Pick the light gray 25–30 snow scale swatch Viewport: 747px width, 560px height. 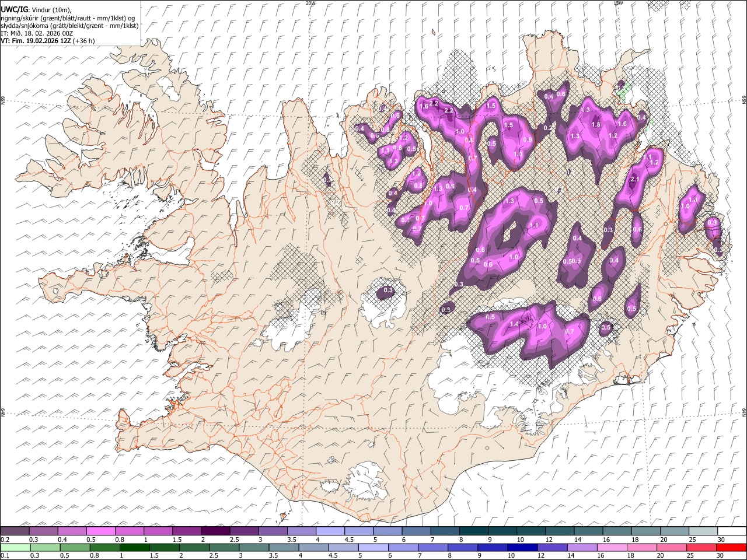coord(703,531)
